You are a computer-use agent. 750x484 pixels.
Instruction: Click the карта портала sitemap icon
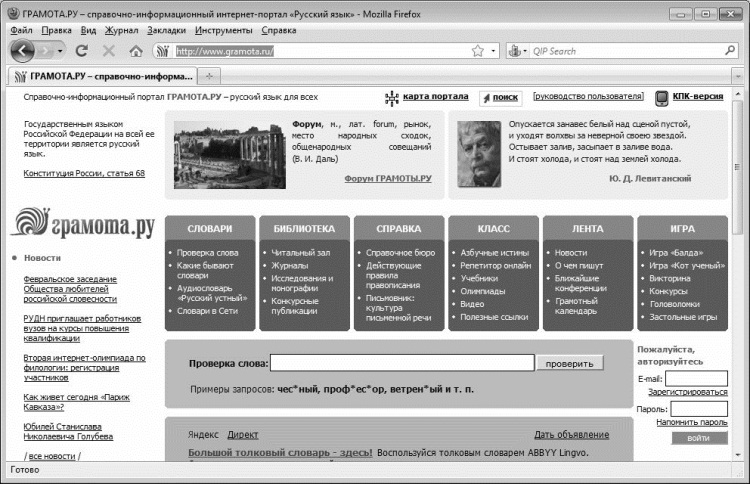392,98
